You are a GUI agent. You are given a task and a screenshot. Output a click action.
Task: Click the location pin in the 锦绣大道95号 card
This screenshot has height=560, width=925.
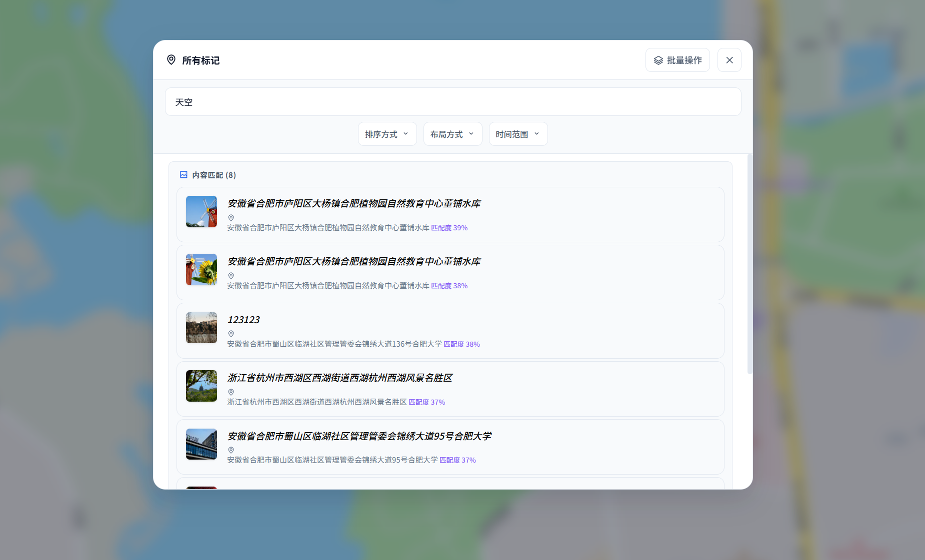pos(231,450)
